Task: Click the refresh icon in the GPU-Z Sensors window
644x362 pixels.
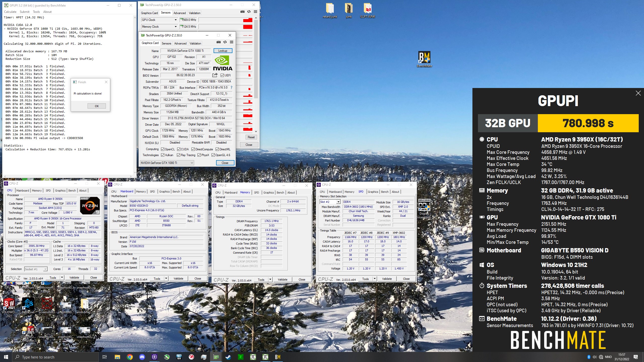Action: [249, 12]
